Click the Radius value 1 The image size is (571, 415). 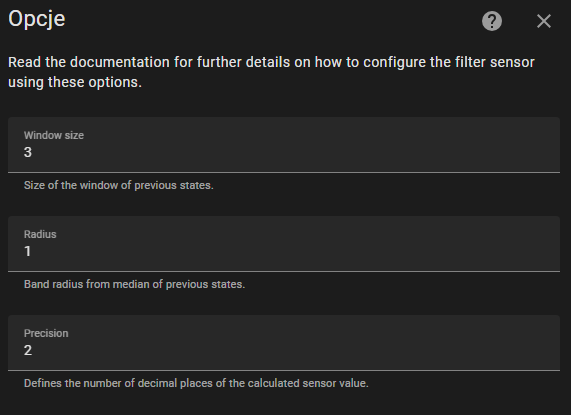tap(28, 251)
